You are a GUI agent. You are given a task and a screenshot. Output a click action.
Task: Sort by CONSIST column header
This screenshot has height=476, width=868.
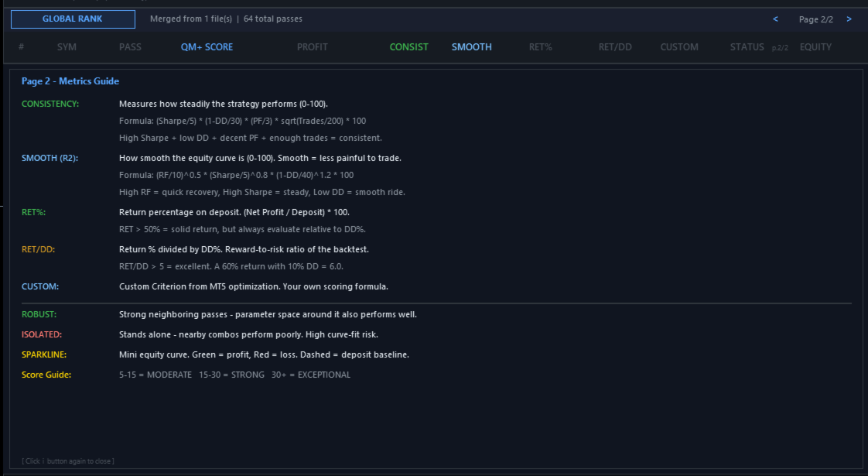[408, 47]
